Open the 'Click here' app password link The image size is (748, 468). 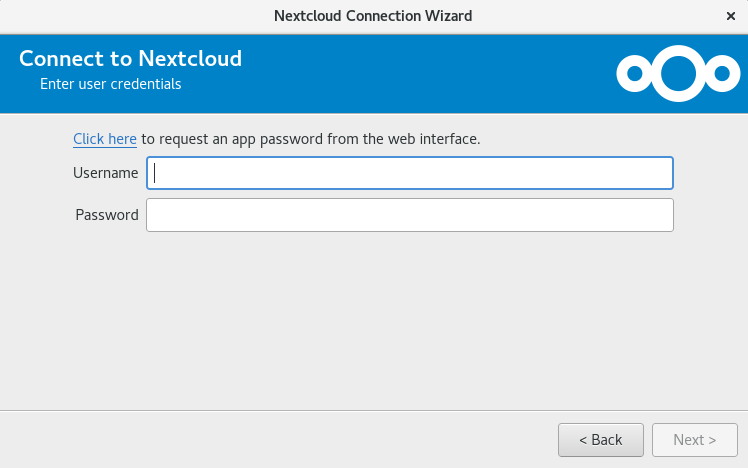point(105,139)
